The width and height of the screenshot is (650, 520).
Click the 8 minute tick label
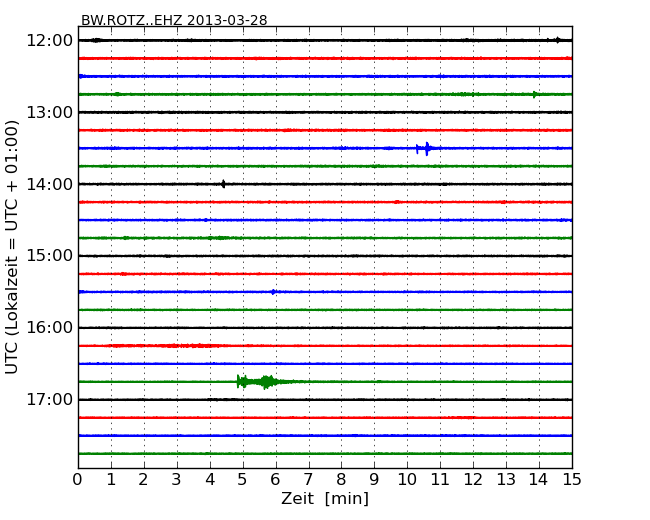pos(342,480)
